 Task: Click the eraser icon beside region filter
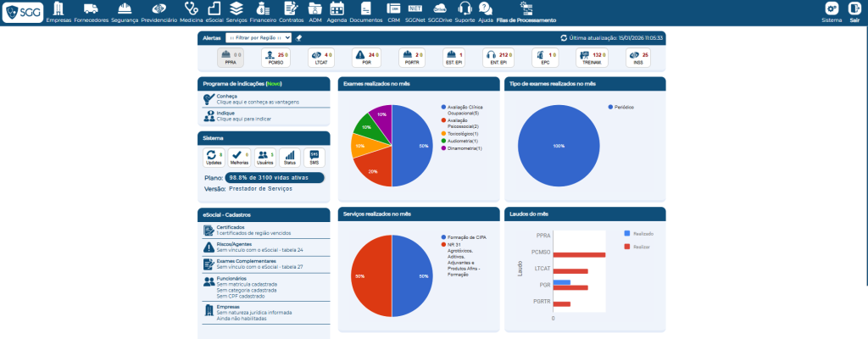(299, 38)
